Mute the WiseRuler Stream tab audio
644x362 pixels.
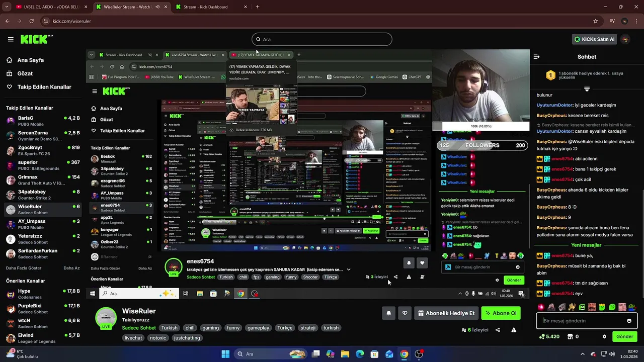(157, 7)
